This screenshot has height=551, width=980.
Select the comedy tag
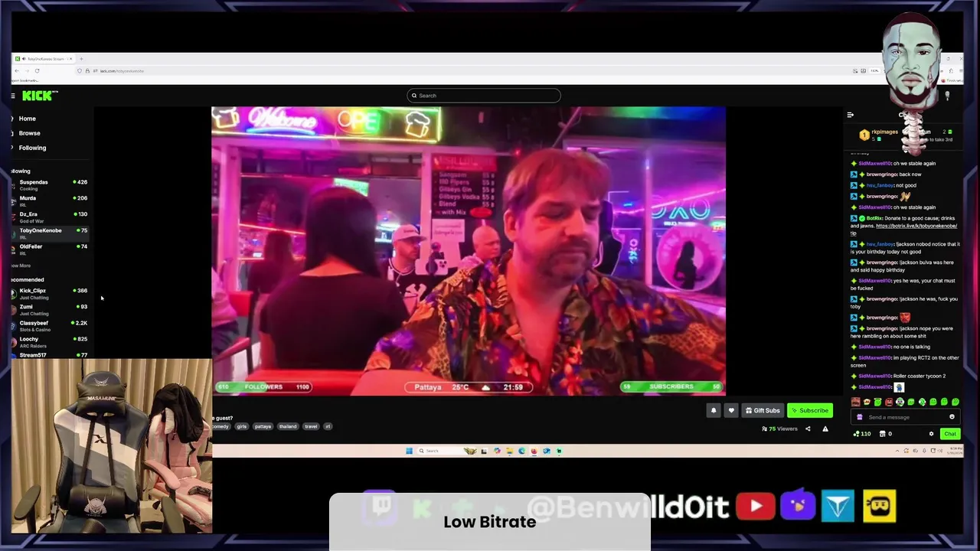coord(220,426)
